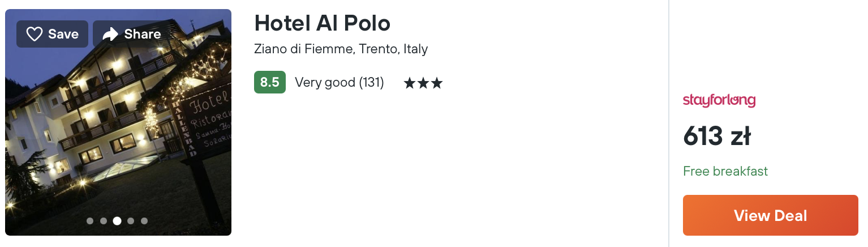This screenshot has width=868, height=247.
Task: Click the 613 zł price
Action: click(x=717, y=136)
